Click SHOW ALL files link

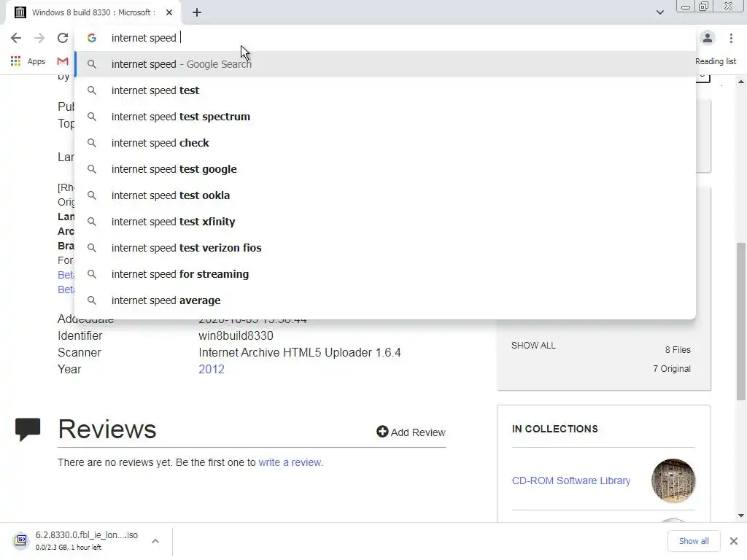click(533, 346)
